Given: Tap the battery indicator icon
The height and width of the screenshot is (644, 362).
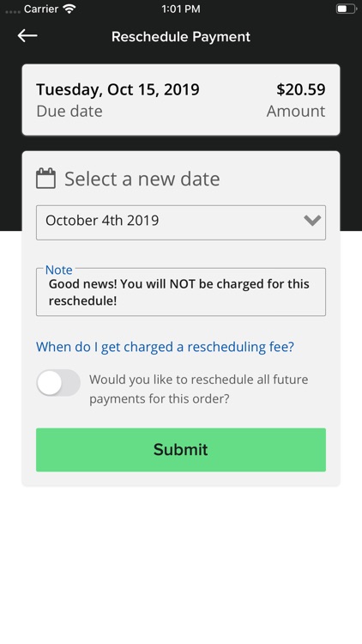Looking at the screenshot, I should click(x=345, y=9).
